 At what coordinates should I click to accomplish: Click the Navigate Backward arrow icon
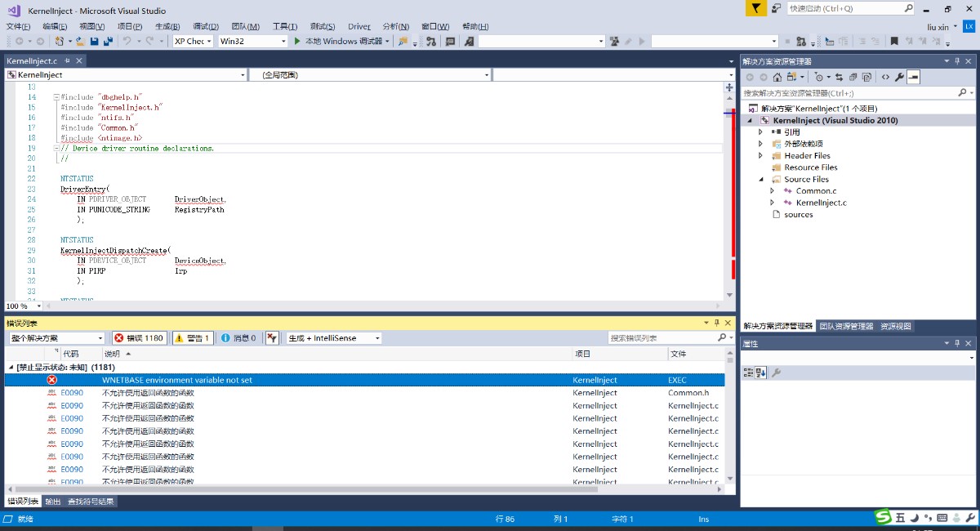19,41
